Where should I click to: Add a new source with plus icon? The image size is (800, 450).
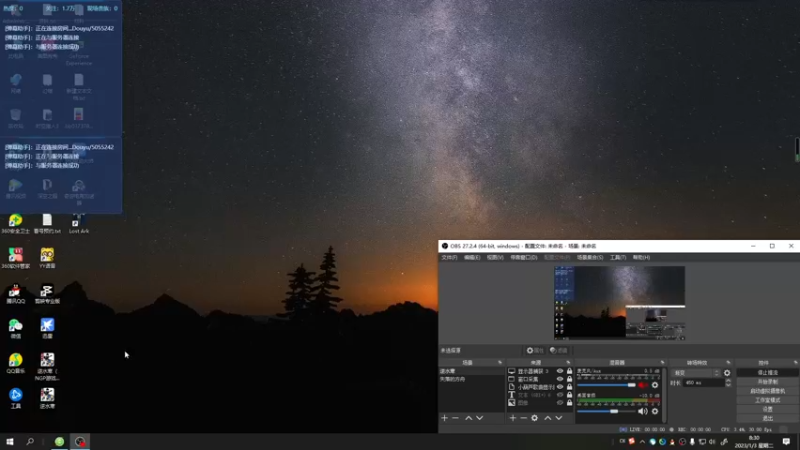(513, 418)
